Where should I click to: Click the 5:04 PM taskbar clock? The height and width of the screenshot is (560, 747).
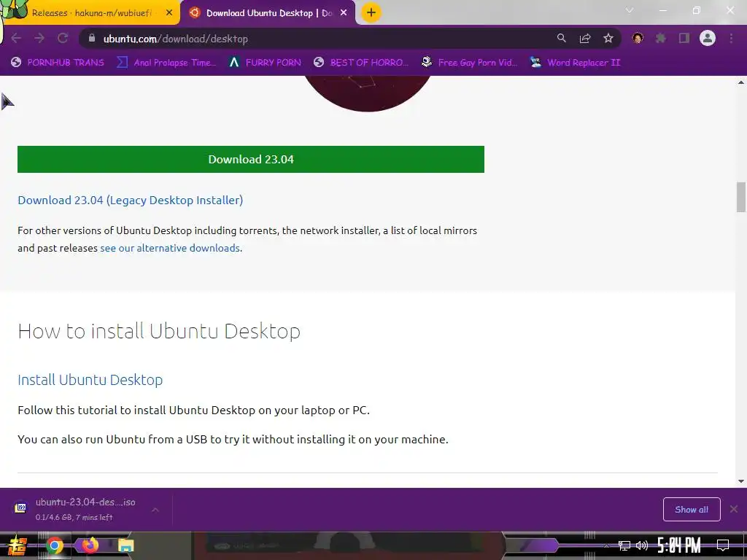point(679,545)
